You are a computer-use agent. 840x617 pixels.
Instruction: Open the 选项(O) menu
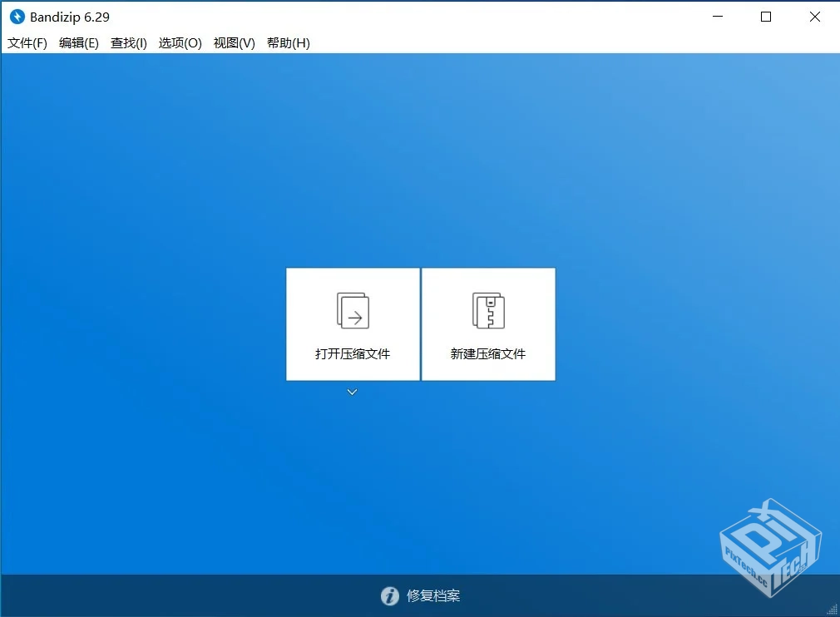pyautogui.click(x=180, y=42)
